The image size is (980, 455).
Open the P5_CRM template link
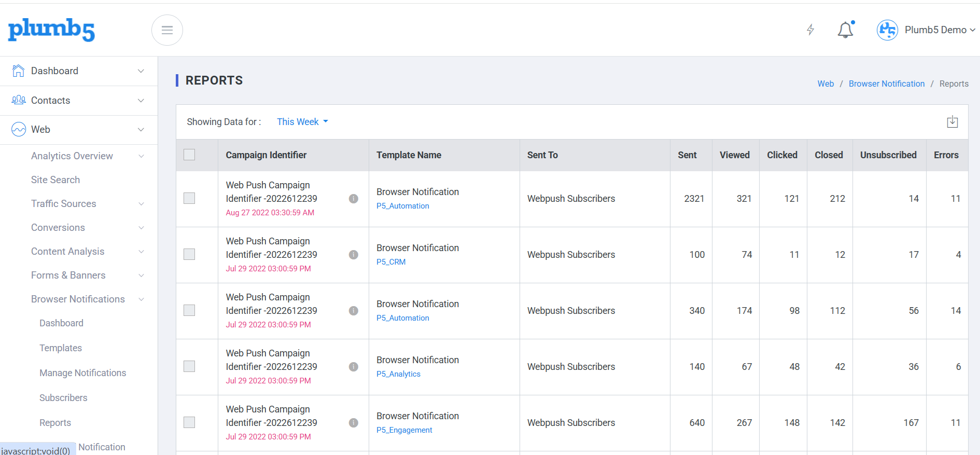(x=391, y=262)
